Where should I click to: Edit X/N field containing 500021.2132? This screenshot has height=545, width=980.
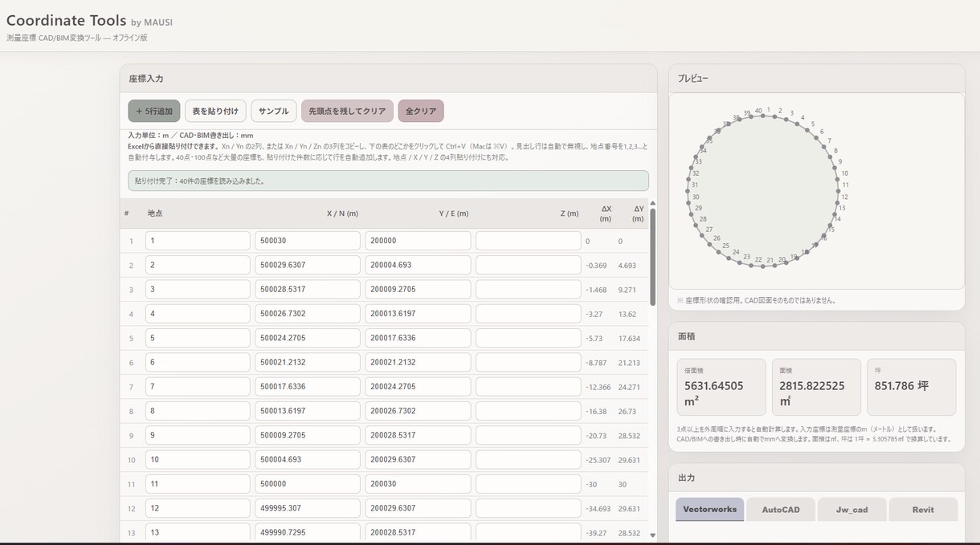tap(308, 362)
